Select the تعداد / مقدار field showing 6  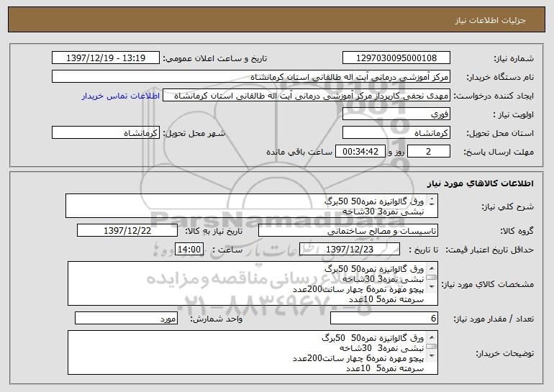[x=384, y=318]
